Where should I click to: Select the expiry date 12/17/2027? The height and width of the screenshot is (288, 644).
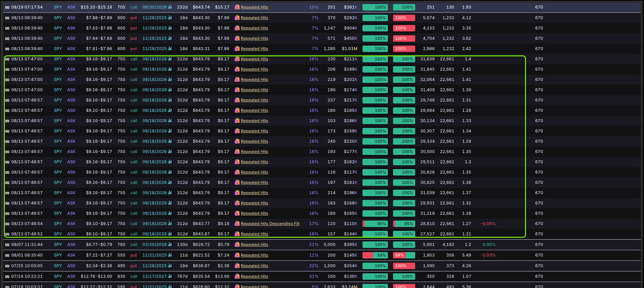click(154, 276)
